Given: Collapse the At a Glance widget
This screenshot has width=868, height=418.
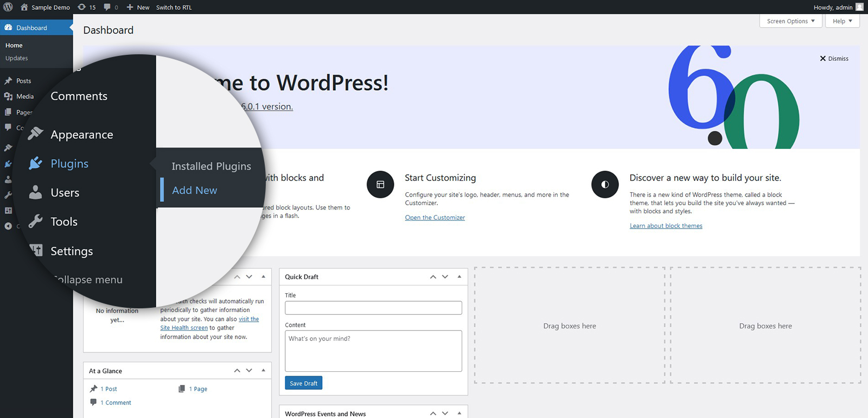Looking at the screenshot, I should 263,371.
